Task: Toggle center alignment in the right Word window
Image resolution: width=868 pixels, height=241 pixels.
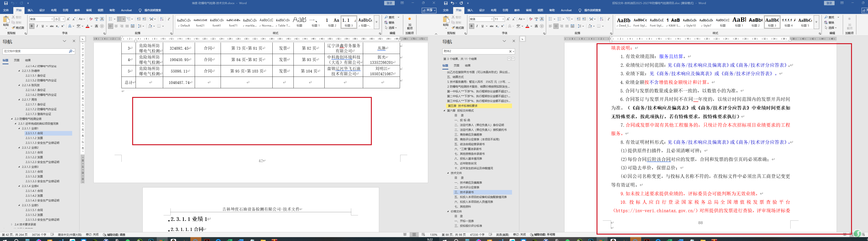Action: [556, 26]
